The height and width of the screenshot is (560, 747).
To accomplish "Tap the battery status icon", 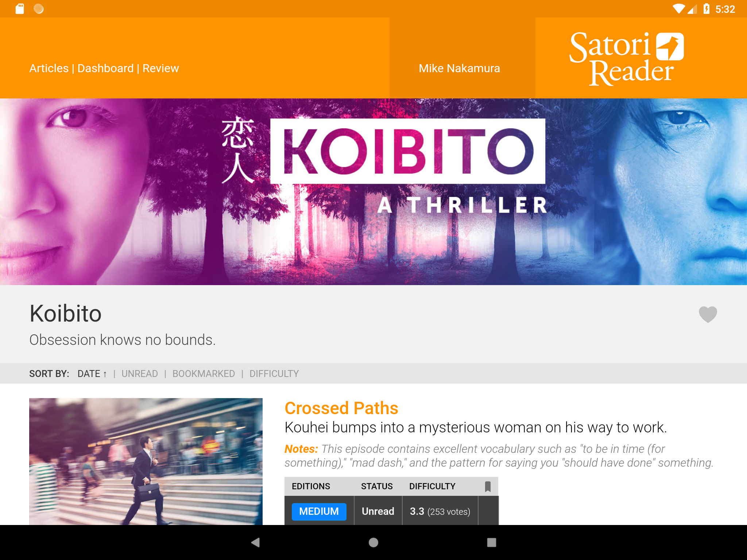I will tap(707, 9).
